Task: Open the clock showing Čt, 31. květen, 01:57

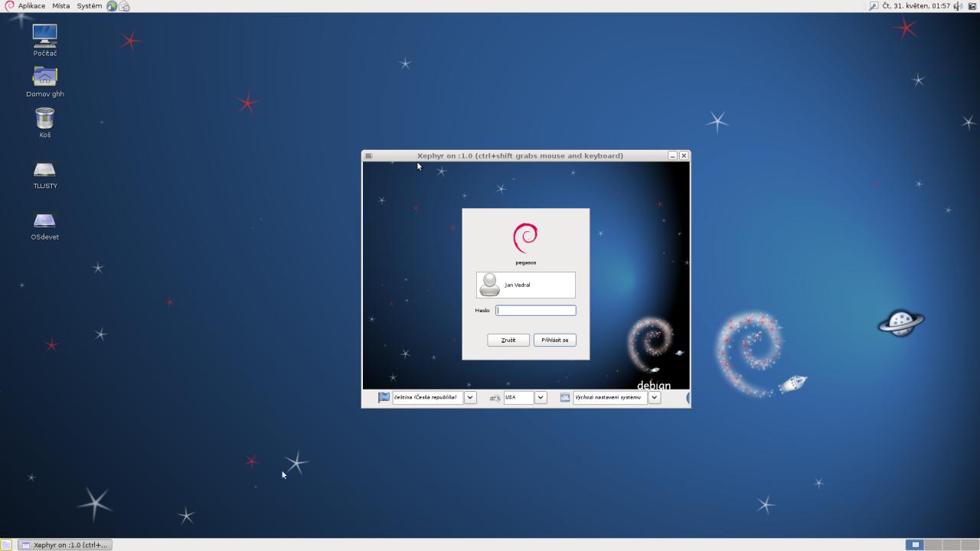Action: tap(916, 5)
